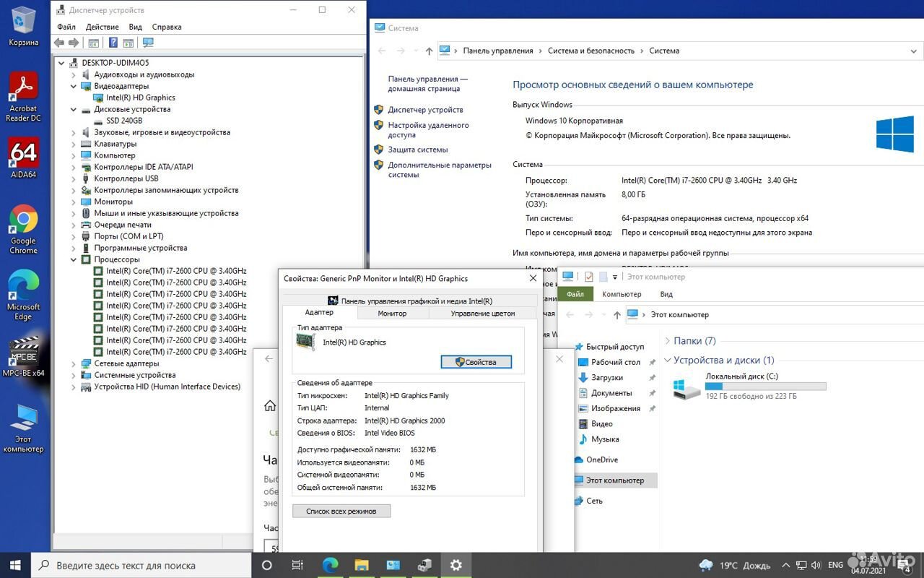
Task: Open the Справка menu in Device Manager
Action: coord(167,27)
